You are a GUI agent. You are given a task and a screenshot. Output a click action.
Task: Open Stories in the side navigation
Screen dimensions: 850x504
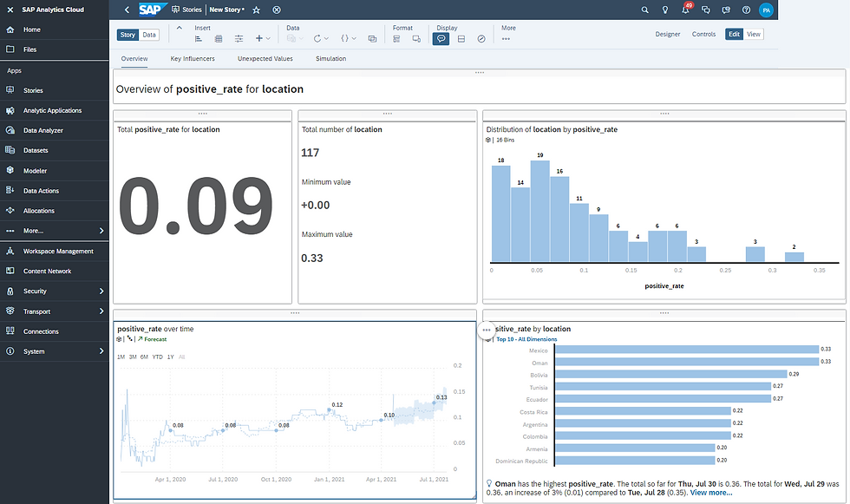(x=54, y=90)
